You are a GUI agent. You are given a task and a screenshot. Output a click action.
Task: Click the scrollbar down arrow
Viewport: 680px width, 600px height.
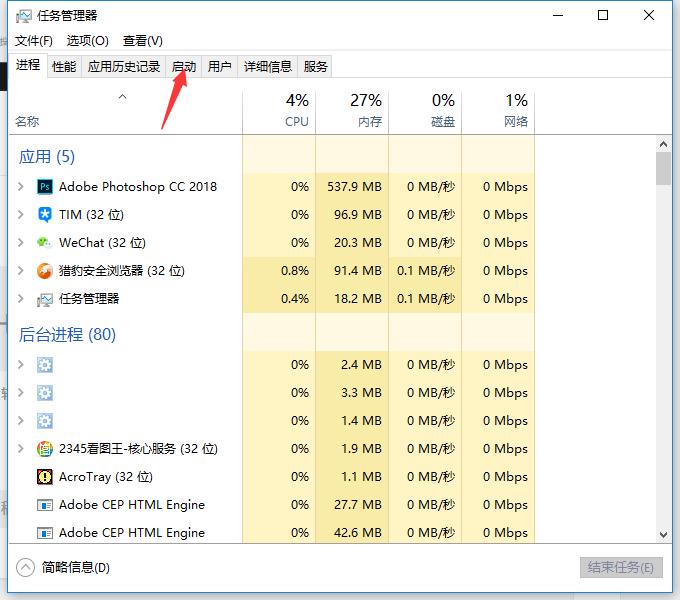(x=663, y=534)
